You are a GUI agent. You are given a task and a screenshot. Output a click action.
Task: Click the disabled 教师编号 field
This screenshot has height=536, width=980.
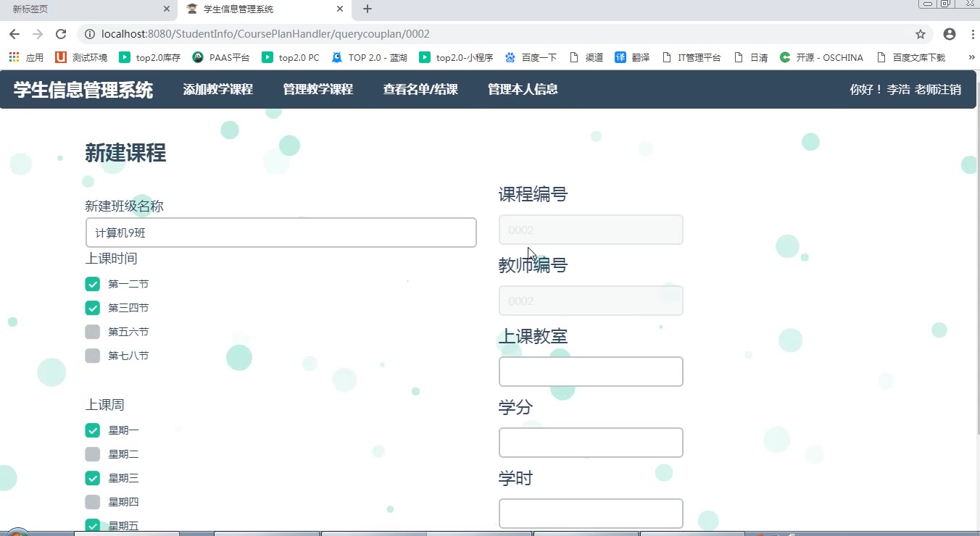point(591,301)
